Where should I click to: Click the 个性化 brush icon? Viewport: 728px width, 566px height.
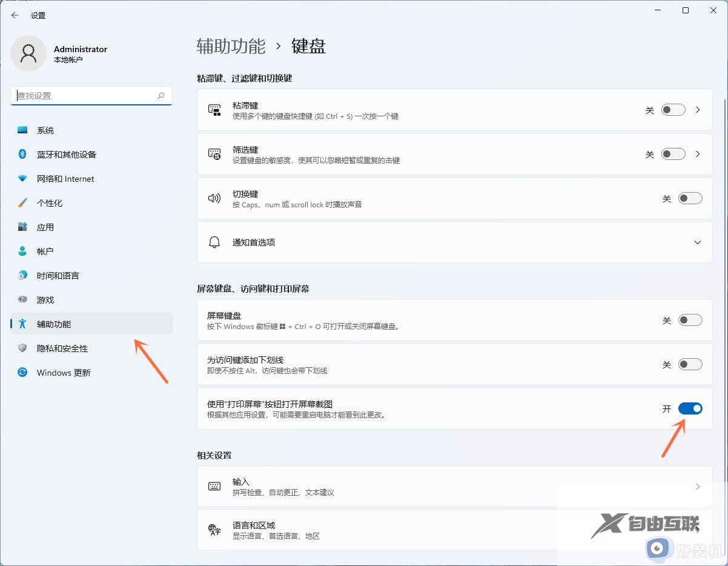tap(22, 202)
